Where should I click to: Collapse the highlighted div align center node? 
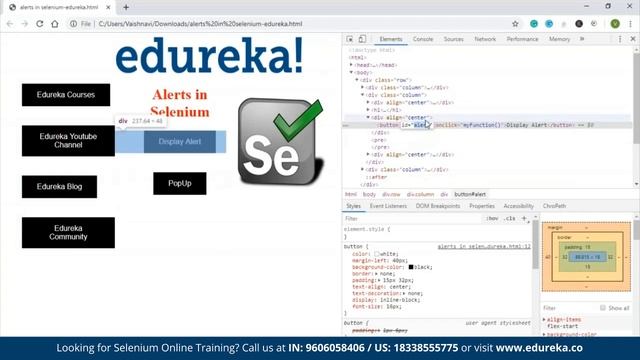pos(368,118)
